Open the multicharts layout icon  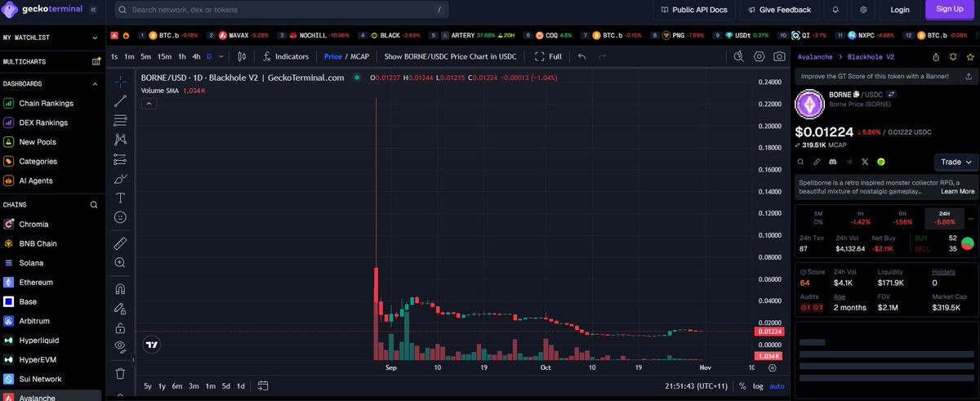click(96, 61)
